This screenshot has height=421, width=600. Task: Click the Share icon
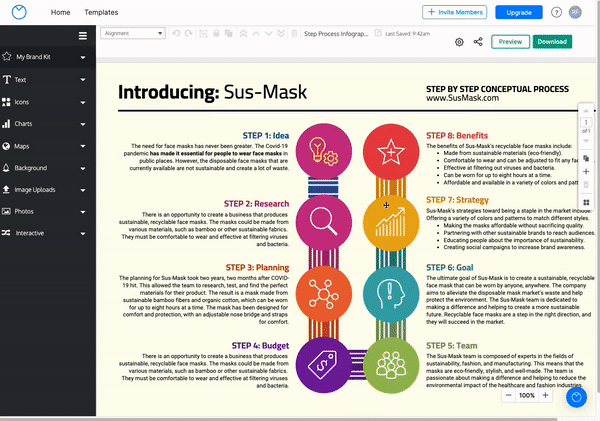(478, 42)
